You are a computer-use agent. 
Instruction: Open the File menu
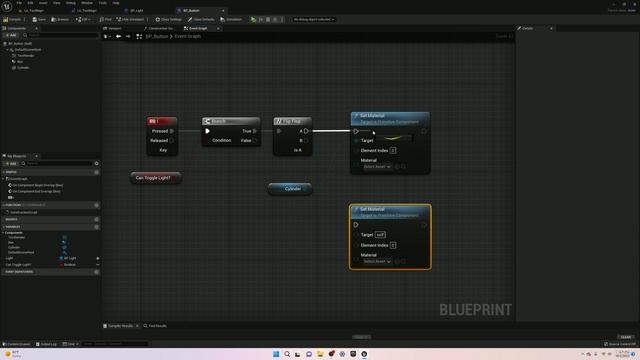(x=19, y=3)
